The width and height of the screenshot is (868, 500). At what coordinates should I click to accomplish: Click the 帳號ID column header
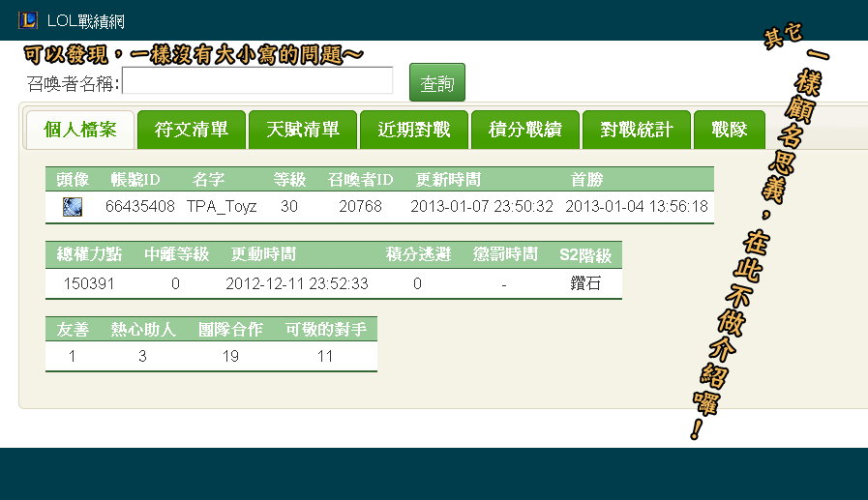(135, 179)
